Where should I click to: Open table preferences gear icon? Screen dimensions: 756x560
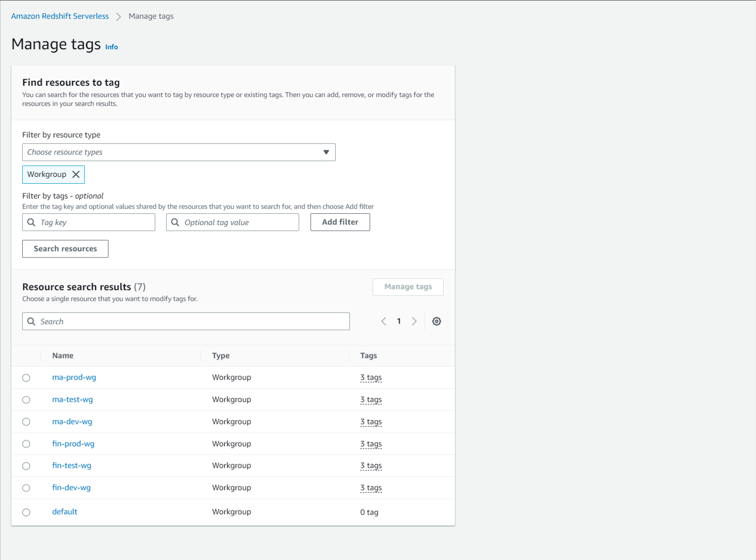[437, 322]
